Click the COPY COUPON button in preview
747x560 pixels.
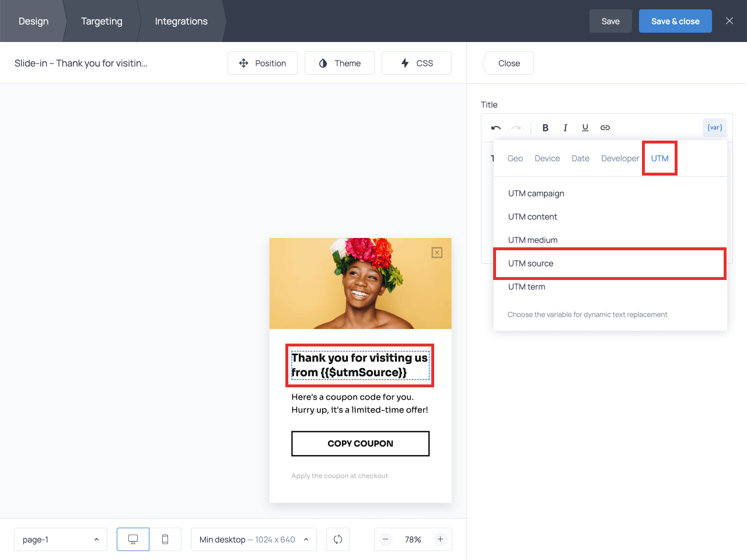(360, 444)
